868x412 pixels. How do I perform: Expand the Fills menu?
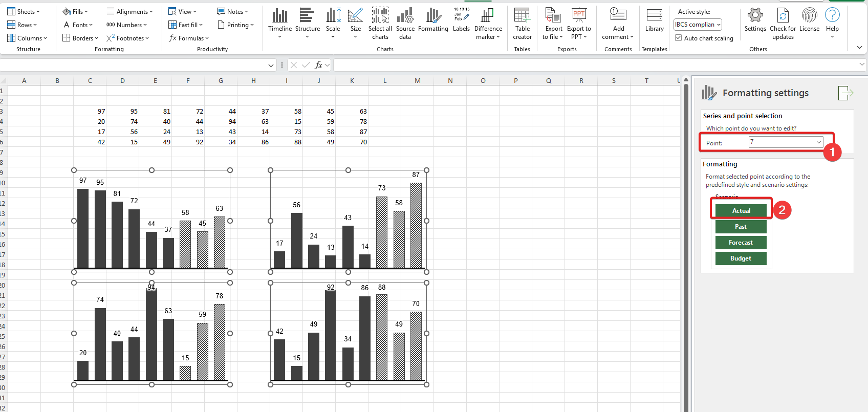[75, 12]
